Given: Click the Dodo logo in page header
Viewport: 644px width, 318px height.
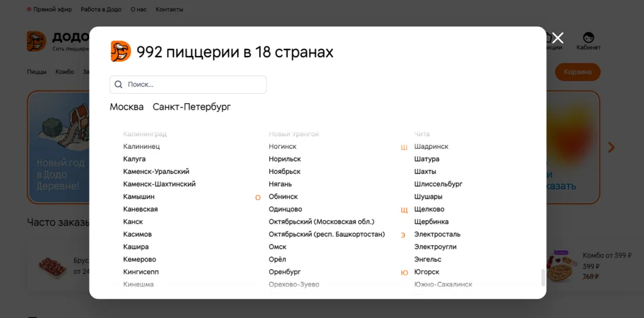Looking at the screenshot, I should pos(36,41).
